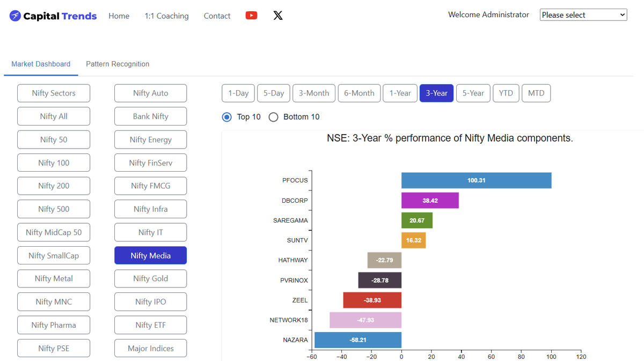Click the highlighted Nifty Media button

151,255
